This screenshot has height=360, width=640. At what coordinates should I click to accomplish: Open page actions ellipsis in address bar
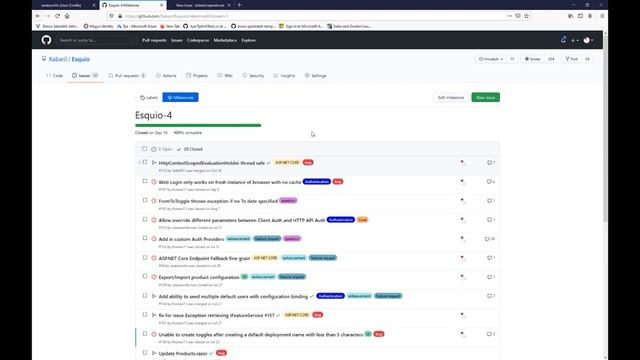[509, 16]
